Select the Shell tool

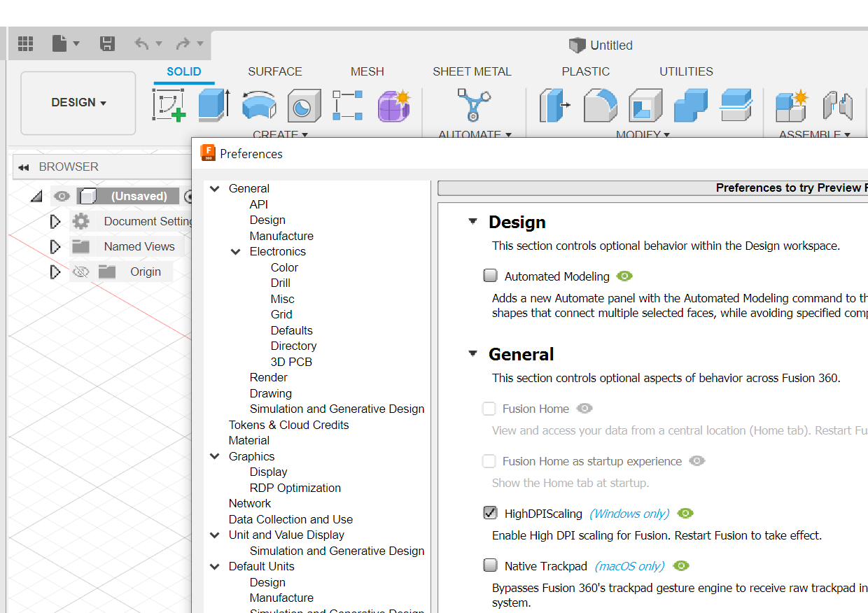(x=645, y=105)
